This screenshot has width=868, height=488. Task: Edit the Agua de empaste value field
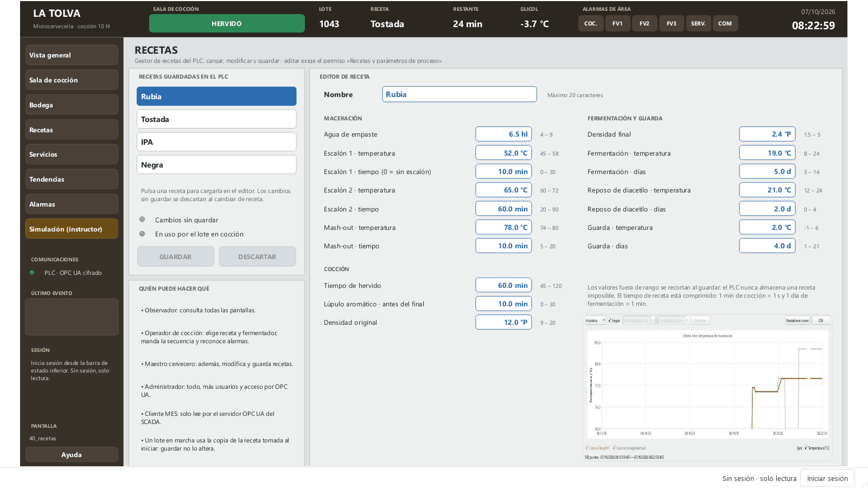tap(503, 134)
